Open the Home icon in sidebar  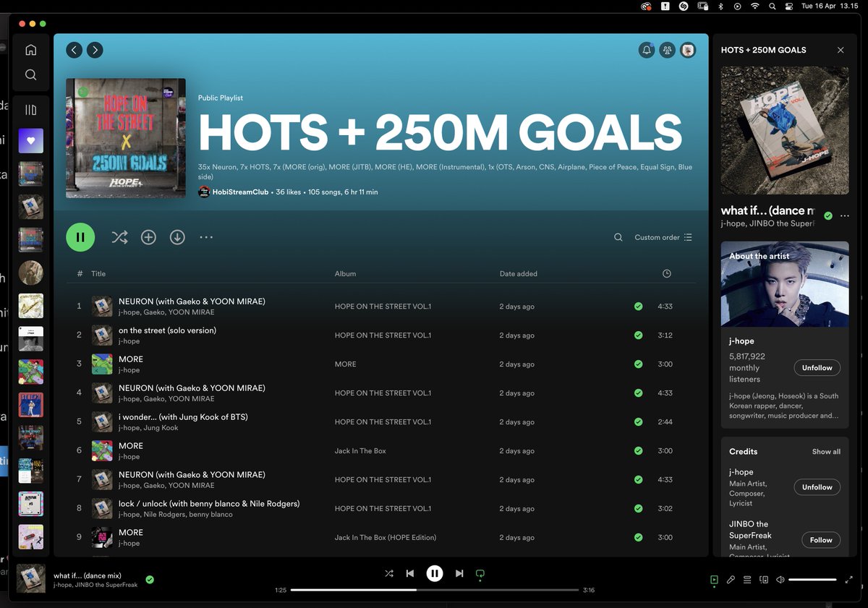tap(30, 50)
